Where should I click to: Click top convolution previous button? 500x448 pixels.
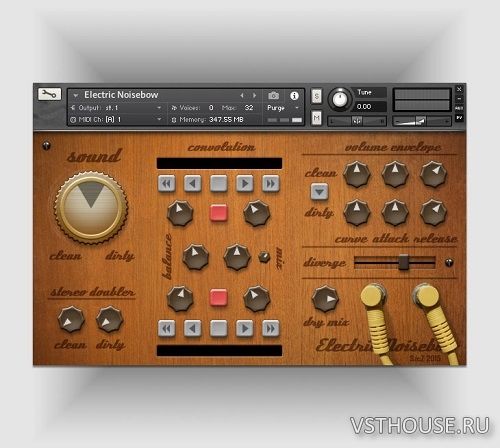click(193, 183)
